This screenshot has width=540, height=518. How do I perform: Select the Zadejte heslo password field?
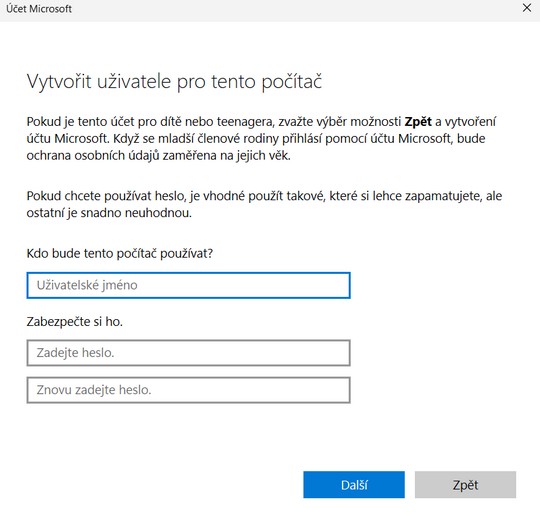click(188, 353)
